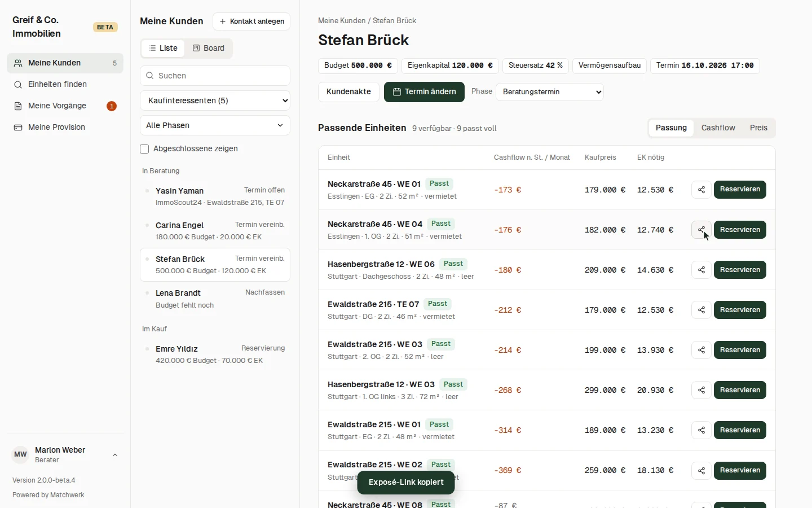Click Termin ändern button
This screenshot has height=508, width=812.
point(424,92)
